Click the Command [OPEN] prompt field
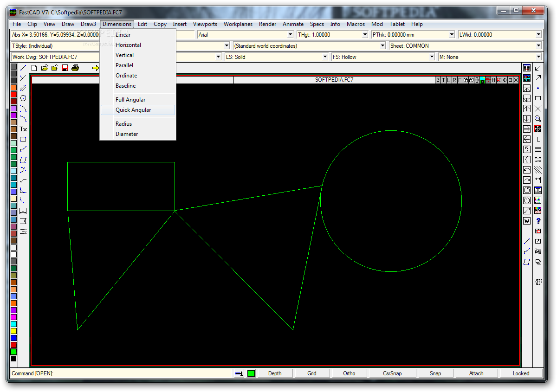This screenshot has height=392, width=557. tap(121, 373)
